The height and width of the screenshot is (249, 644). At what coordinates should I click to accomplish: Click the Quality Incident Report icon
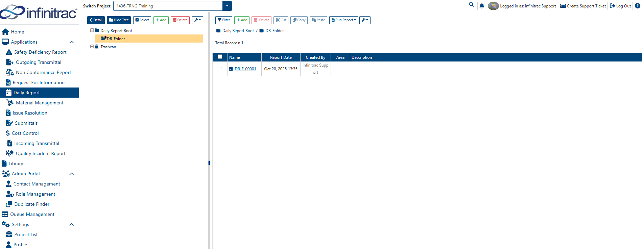[10, 153]
